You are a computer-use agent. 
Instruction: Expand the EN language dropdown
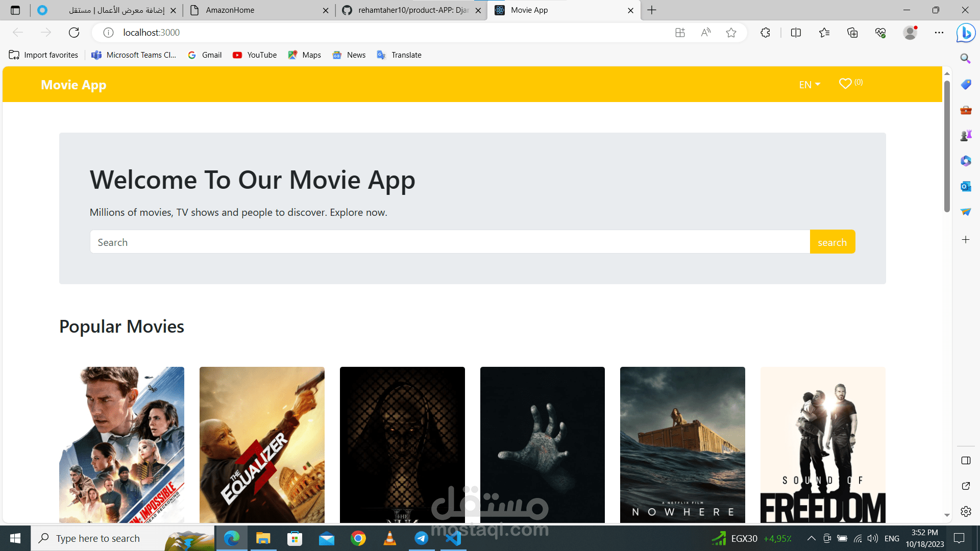[x=810, y=85]
